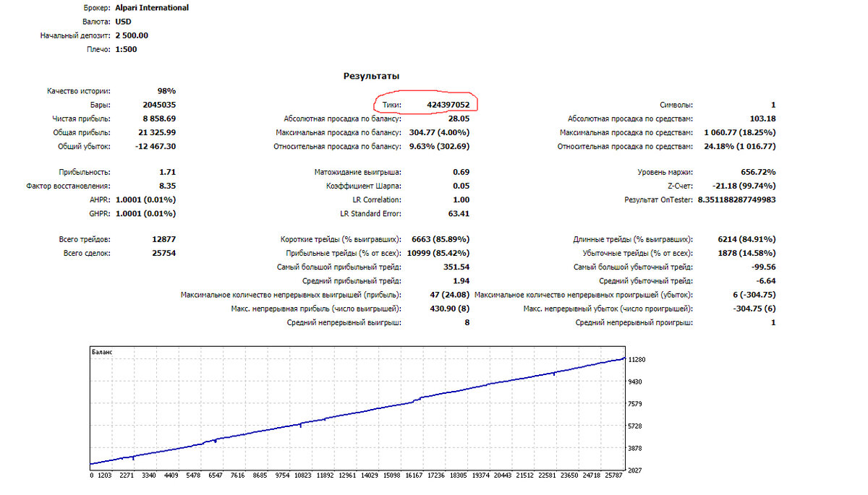The width and height of the screenshot is (868, 495).
Task: Select largest loss trade "-99.56"
Action: point(762,267)
